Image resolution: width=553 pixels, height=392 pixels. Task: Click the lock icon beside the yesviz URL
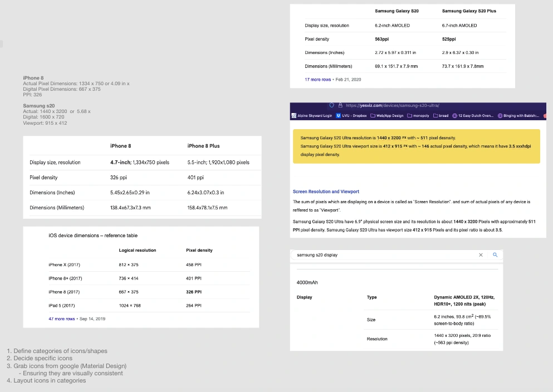(340, 105)
